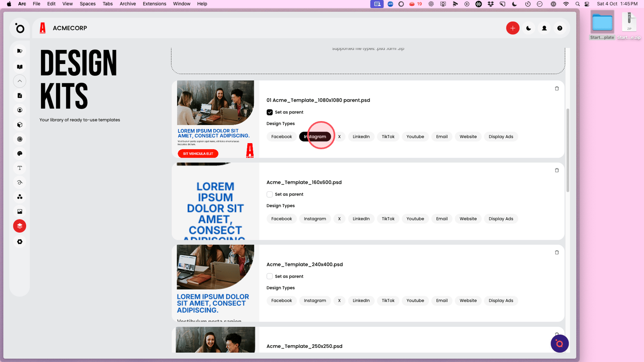This screenshot has height=362, width=644.
Task: Open the image gallery icon in the sidebar
Action: click(x=20, y=212)
